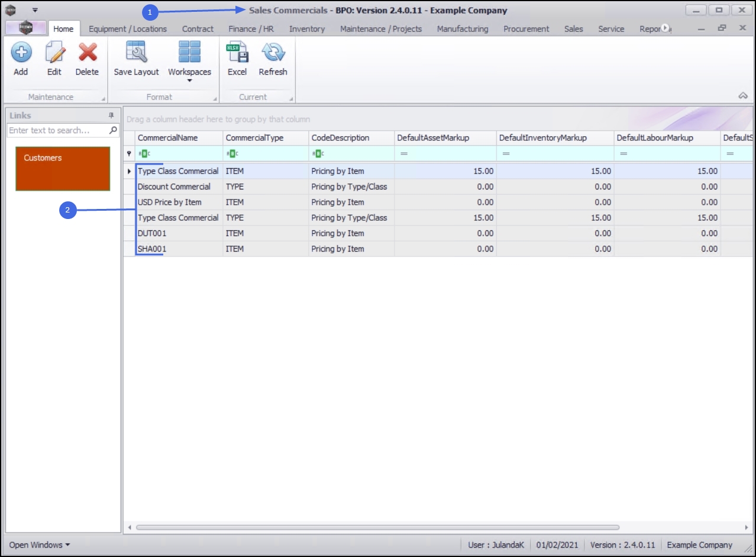
Task: Click the CommercialType filter row cell
Action: (x=266, y=153)
